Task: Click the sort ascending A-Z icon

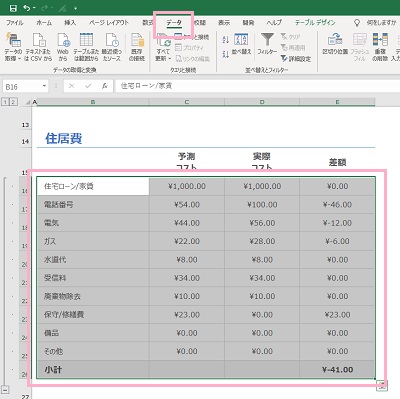Action: click(x=226, y=40)
